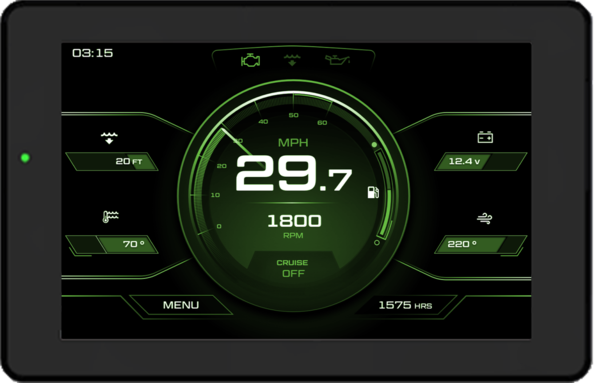Select the 12.4 V battery voltage readout
Screen dimensions: 600x383
[x=481, y=161]
